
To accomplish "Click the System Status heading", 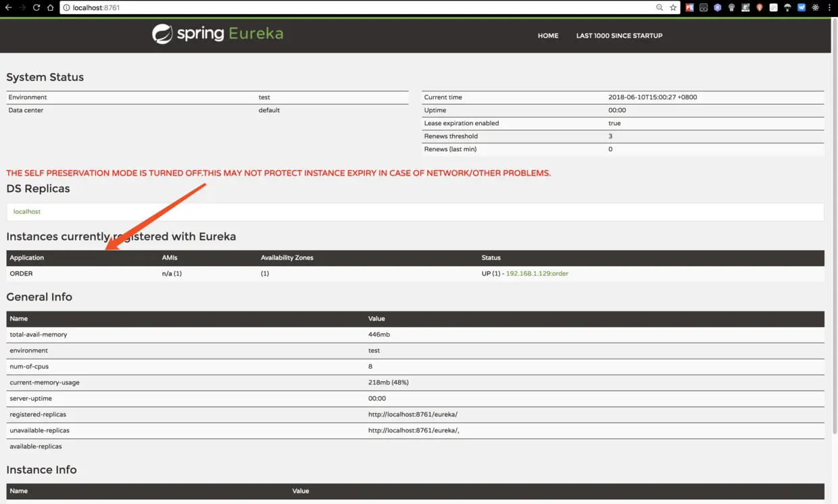I will (45, 77).
